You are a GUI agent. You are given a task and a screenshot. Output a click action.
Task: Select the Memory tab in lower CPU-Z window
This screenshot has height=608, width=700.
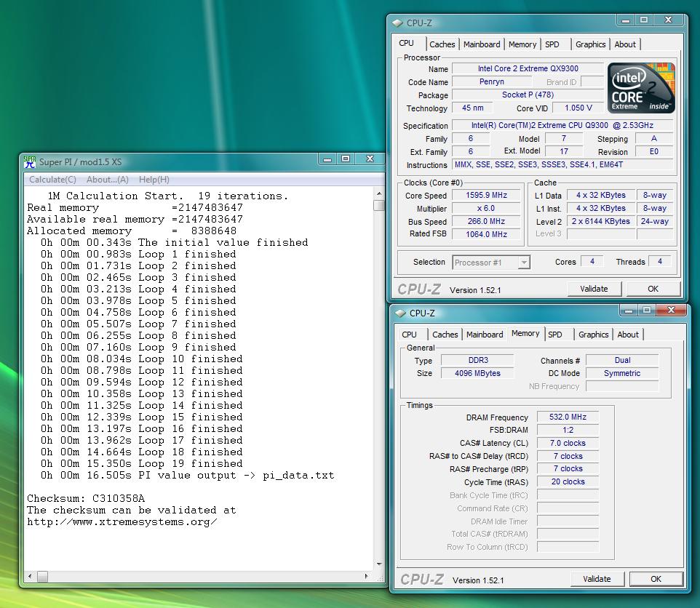point(525,333)
